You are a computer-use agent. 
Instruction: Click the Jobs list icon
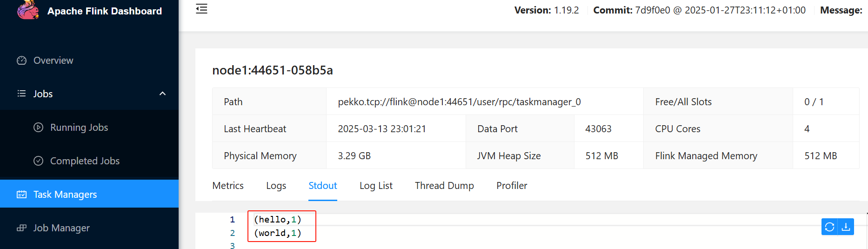(x=21, y=94)
